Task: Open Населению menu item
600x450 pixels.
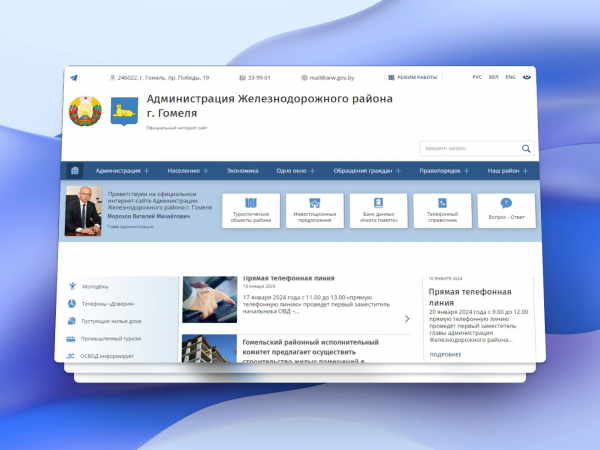Action: [x=184, y=171]
